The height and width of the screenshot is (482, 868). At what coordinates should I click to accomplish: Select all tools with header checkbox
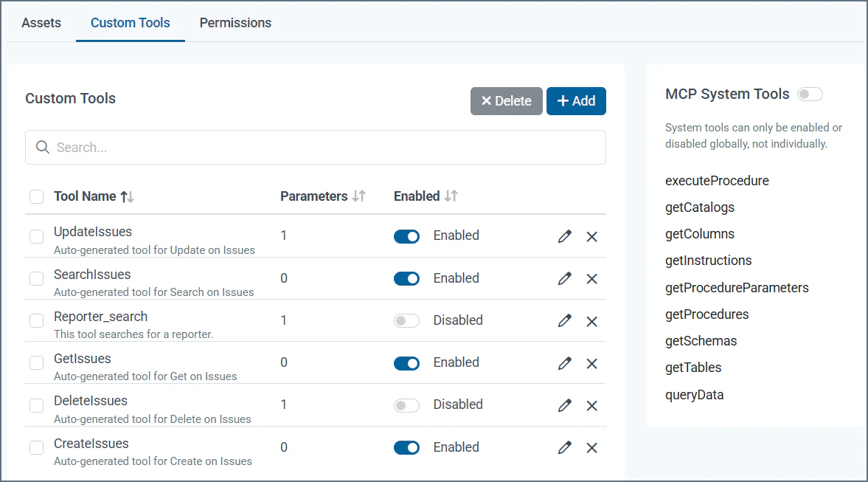point(36,196)
